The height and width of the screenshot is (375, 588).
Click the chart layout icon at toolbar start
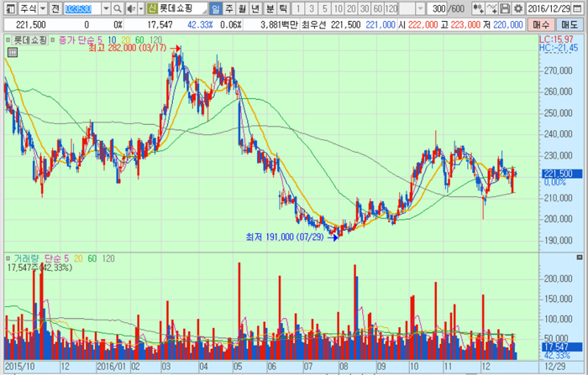tap(11, 8)
